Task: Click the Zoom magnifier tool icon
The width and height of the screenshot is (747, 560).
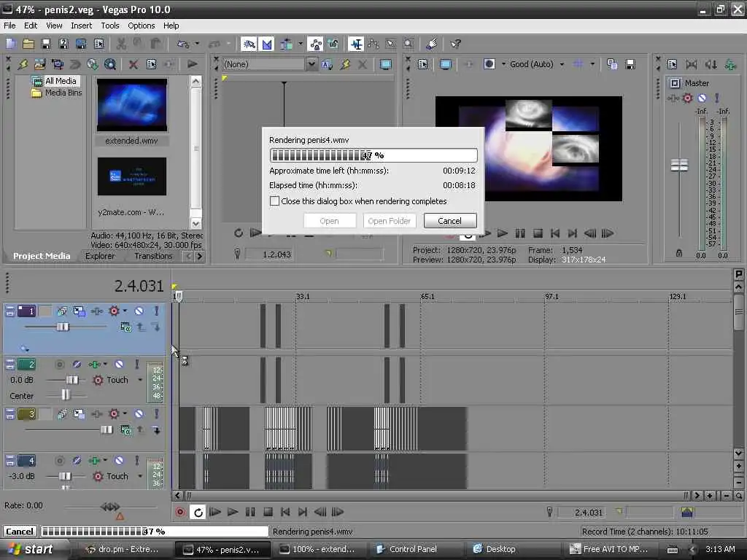Action: coord(409,44)
